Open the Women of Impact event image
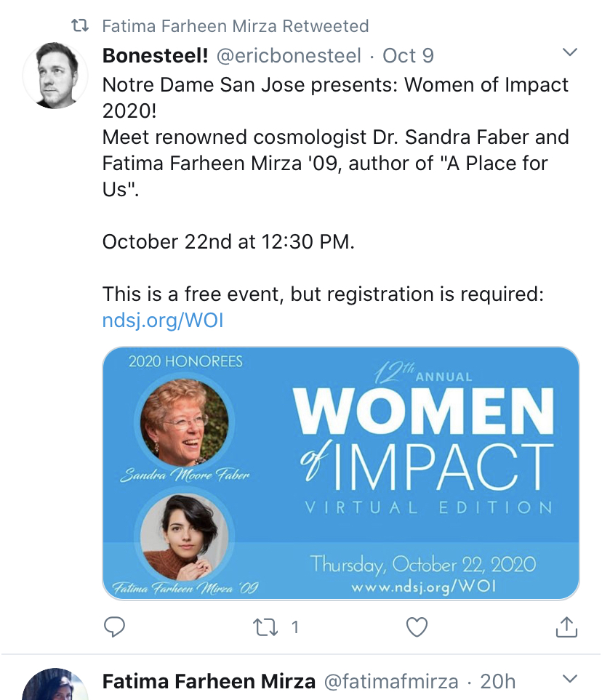 341,473
